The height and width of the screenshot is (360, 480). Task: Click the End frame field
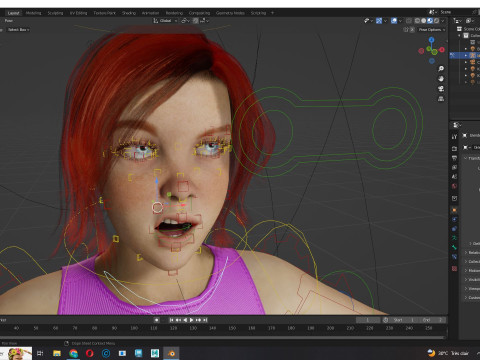pyautogui.click(x=432, y=320)
